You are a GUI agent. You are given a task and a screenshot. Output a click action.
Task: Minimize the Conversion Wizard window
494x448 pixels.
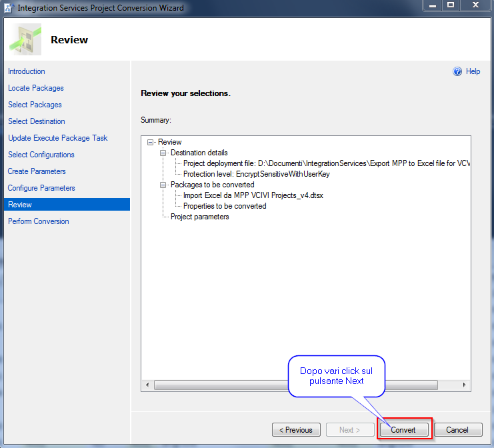(x=433, y=5)
